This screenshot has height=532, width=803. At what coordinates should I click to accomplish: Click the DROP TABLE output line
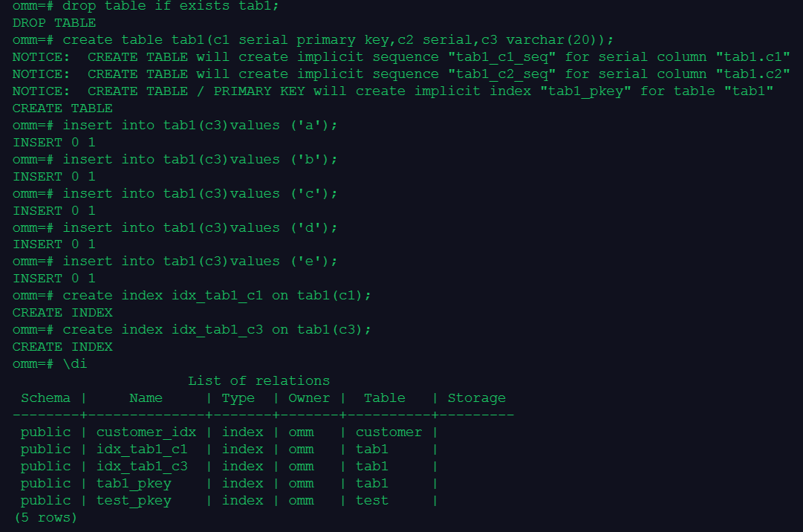[x=54, y=23]
